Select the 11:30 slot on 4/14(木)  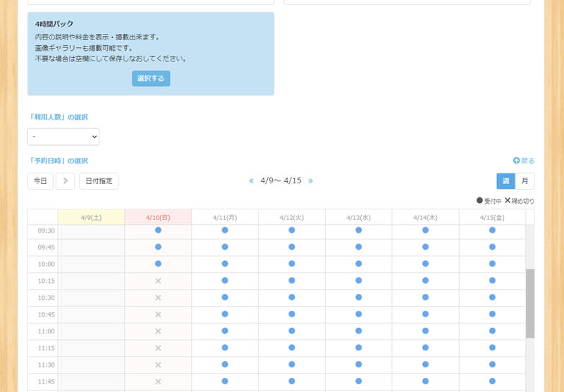tap(425, 365)
